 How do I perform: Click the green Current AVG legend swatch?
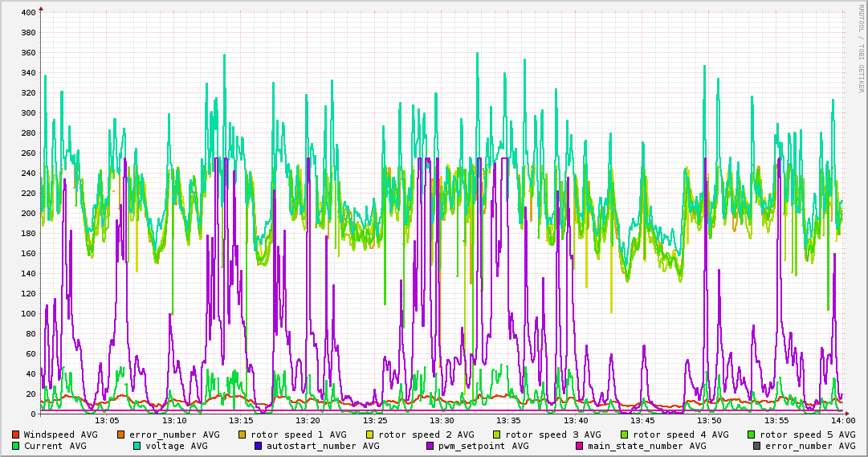16,446
